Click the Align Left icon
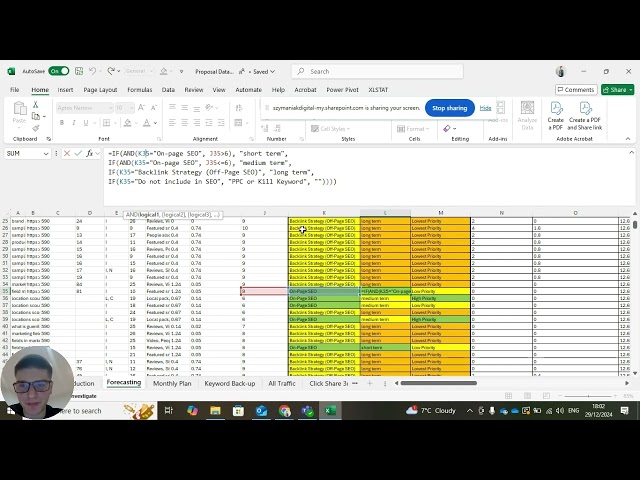 [172, 122]
